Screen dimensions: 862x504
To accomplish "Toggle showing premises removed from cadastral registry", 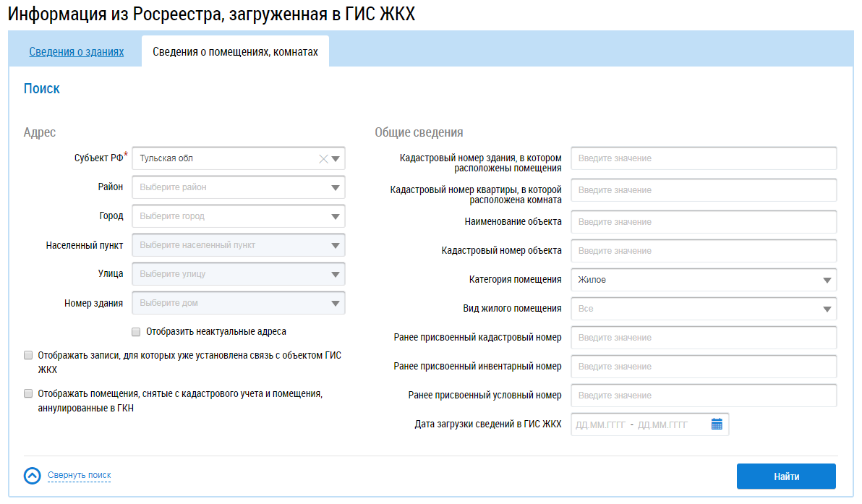I will click(x=28, y=394).
